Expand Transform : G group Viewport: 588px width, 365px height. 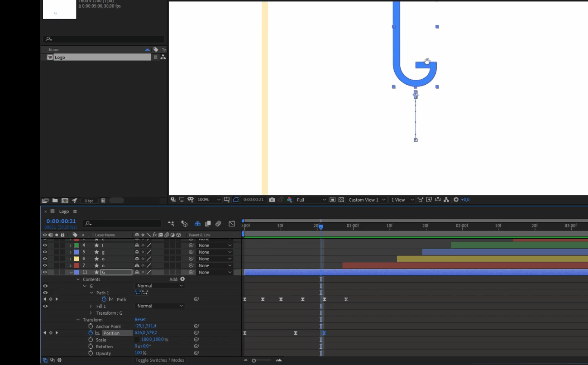point(91,313)
